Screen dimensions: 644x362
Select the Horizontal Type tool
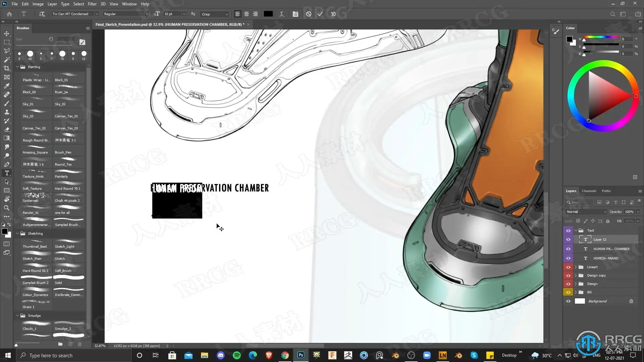click(x=7, y=173)
